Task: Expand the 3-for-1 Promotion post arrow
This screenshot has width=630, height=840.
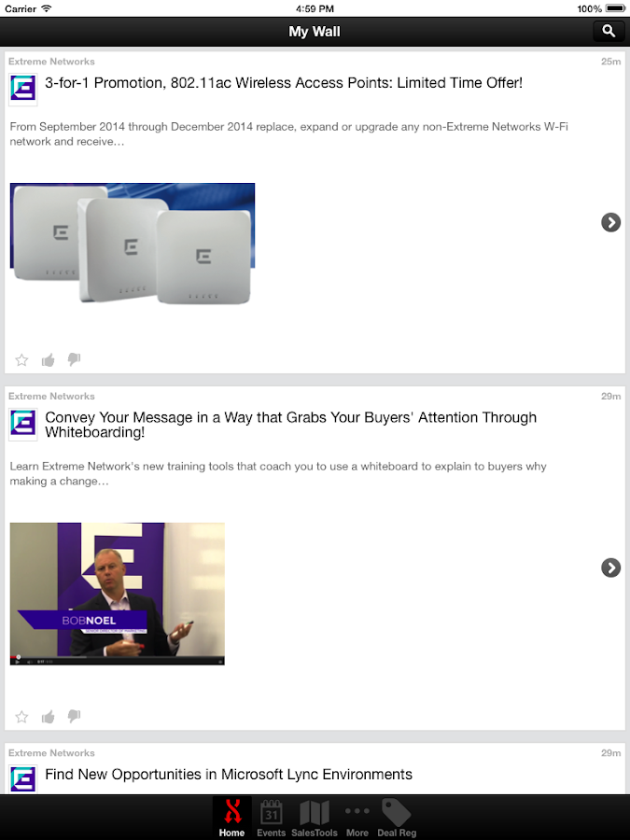Action: [x=610, y=222]
